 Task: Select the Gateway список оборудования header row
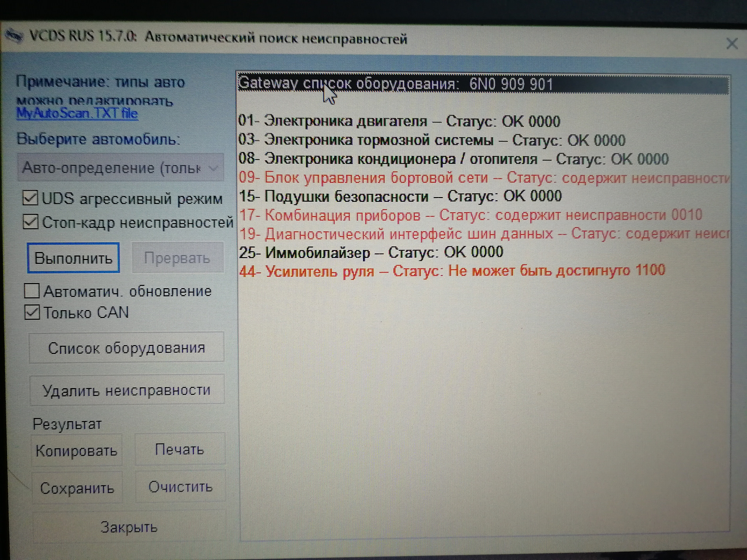click(395, 84)
